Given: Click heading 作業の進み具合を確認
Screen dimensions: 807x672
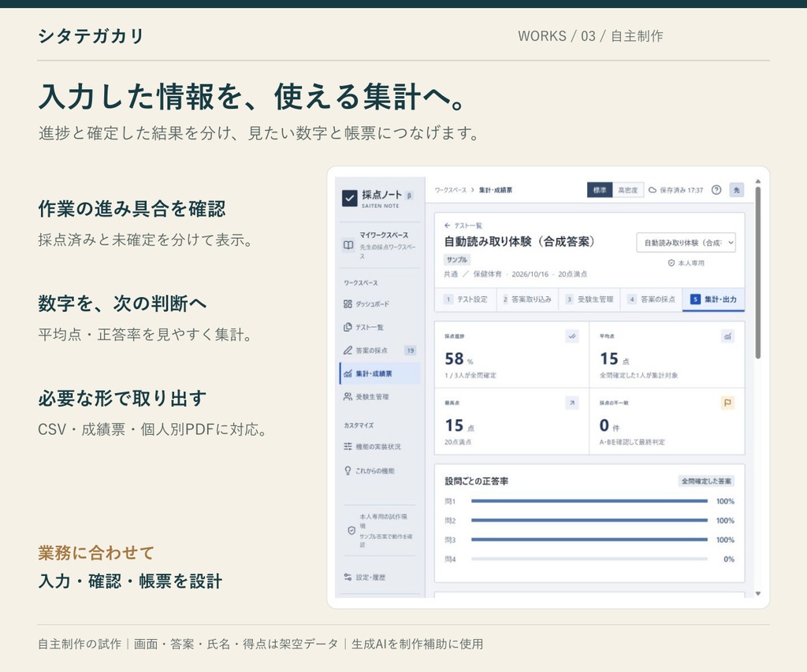Looking at the screenshot, I should pos(132,209).
